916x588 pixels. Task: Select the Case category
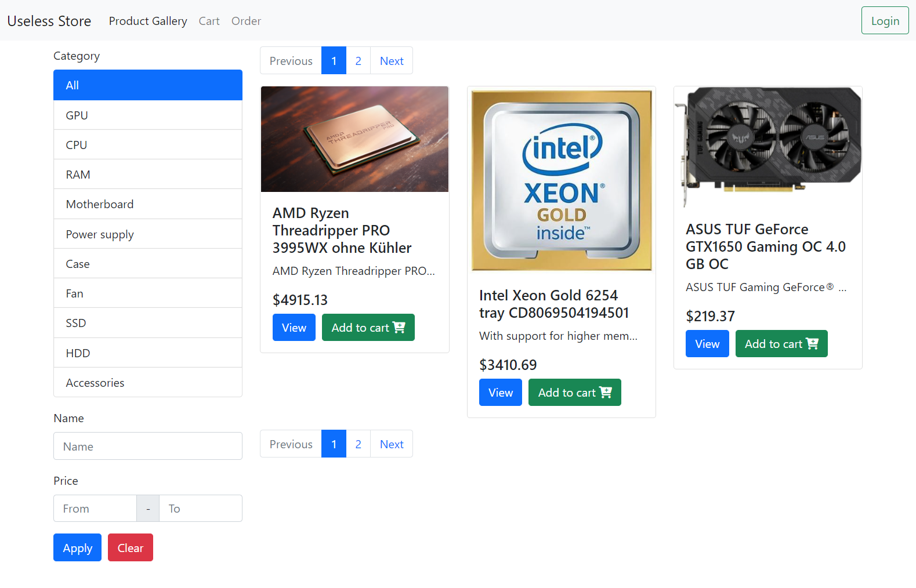(148, 264)
